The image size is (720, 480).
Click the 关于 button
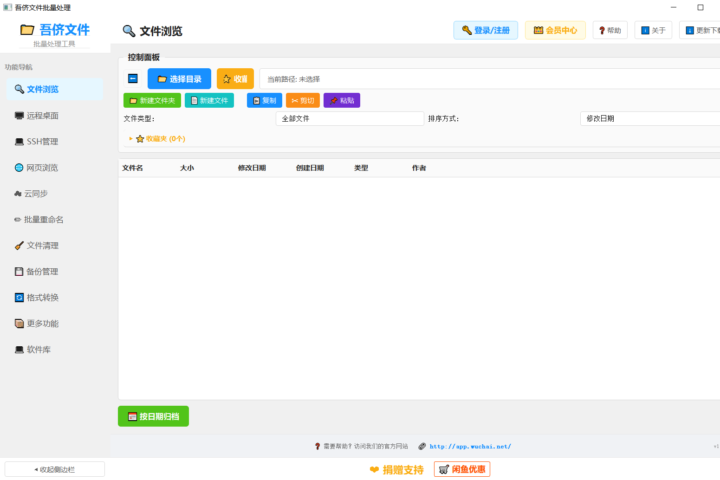pos(653,30)
